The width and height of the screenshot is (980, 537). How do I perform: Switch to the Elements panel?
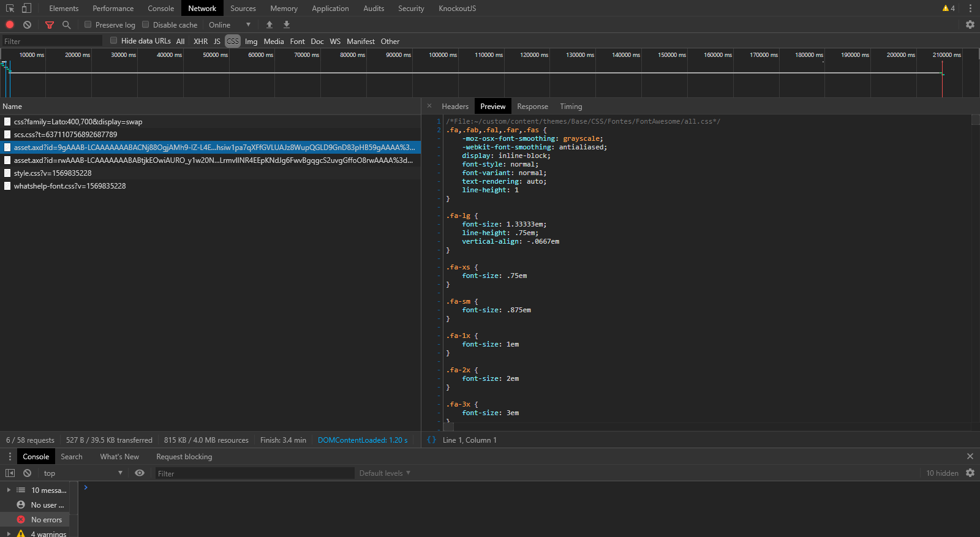[64, 8]
